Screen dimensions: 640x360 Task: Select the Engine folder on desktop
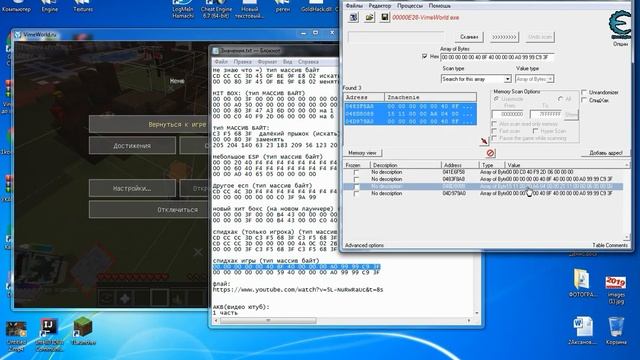pyautogui.click(x=49, y=6)
